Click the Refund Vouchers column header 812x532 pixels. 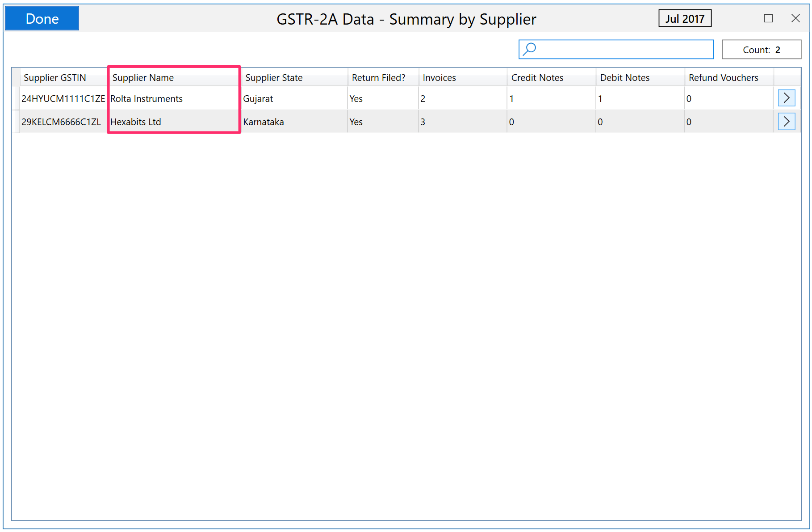[723, 78]
